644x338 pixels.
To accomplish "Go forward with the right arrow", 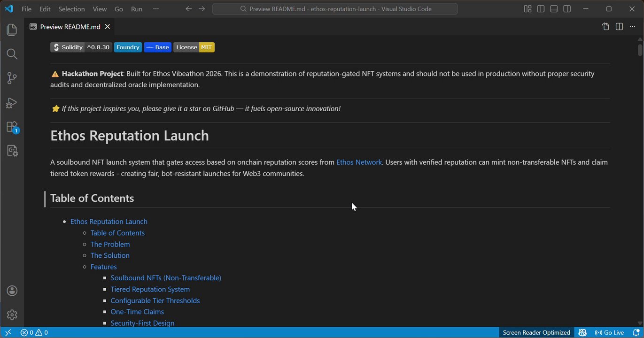I will [x=202, y=9].
